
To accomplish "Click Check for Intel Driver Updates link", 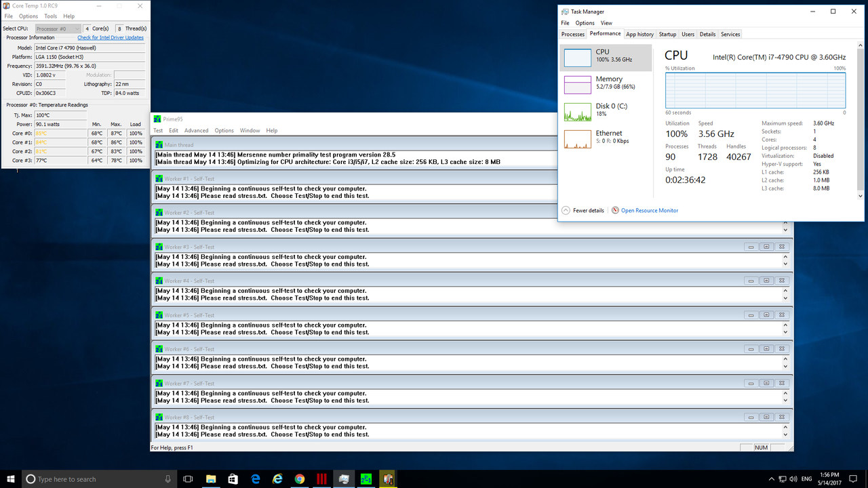I will (x=111, y=38).
